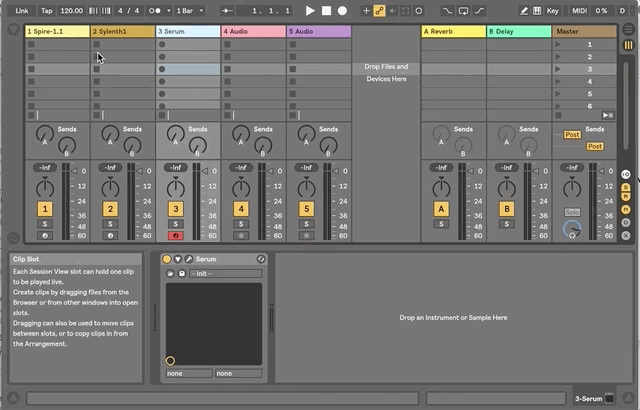
Task: Start recording with the transport Record button
Action: tap(342, 10)
